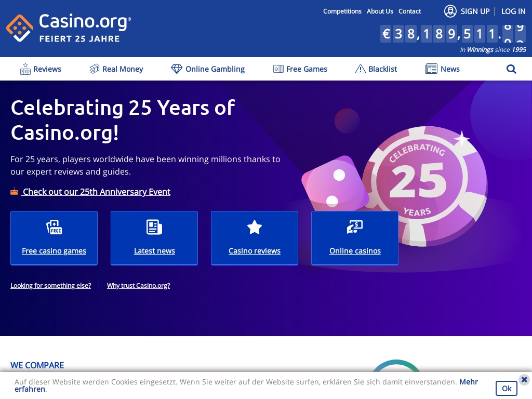Click Why trust Casino.org?

click(x=138, y=285)
